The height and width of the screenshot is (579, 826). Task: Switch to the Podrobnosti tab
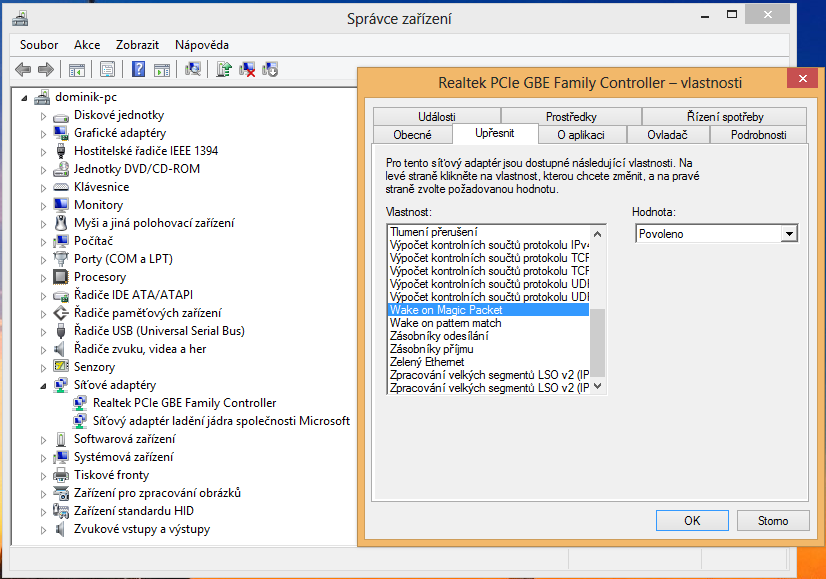759,135
